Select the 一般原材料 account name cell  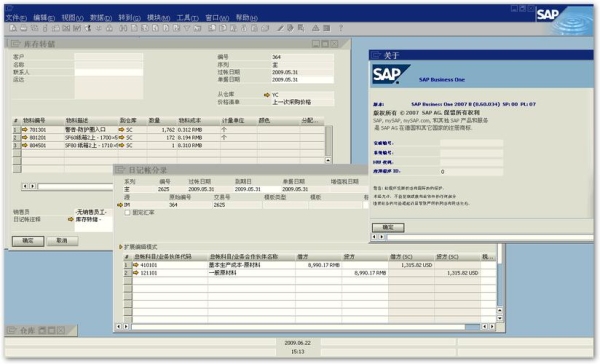pyautogui.click(x=251, y=273)
